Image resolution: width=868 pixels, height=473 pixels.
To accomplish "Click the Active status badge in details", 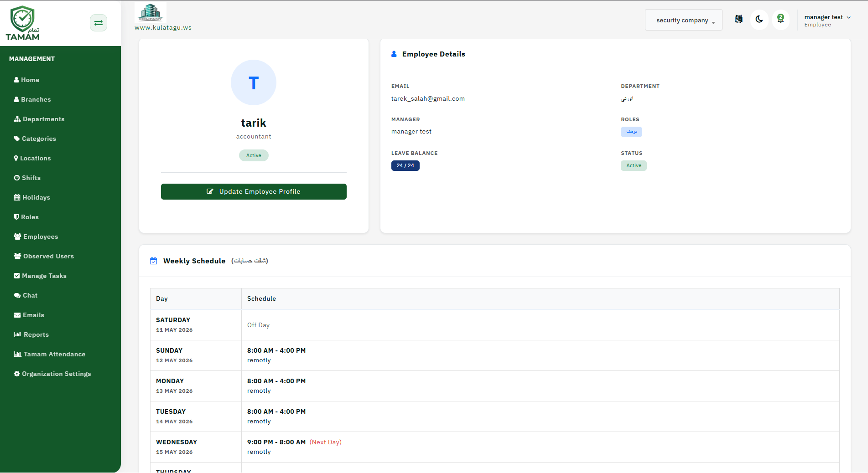I will [634, 165].
